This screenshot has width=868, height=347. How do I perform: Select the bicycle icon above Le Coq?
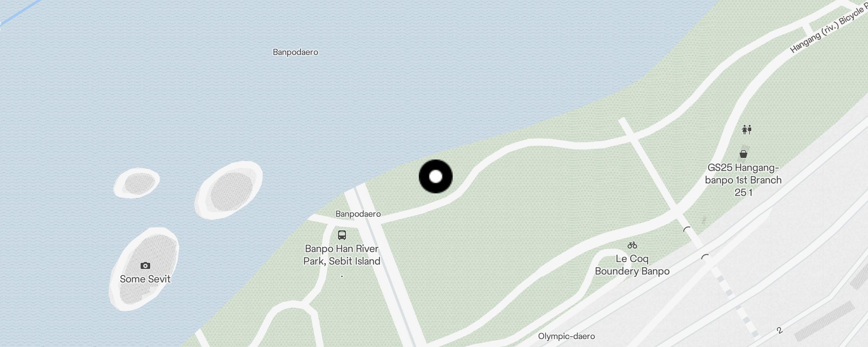coord(632,246)
